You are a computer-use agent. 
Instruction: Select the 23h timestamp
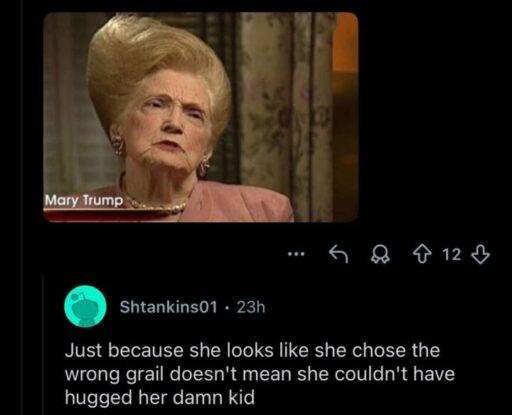251,307
